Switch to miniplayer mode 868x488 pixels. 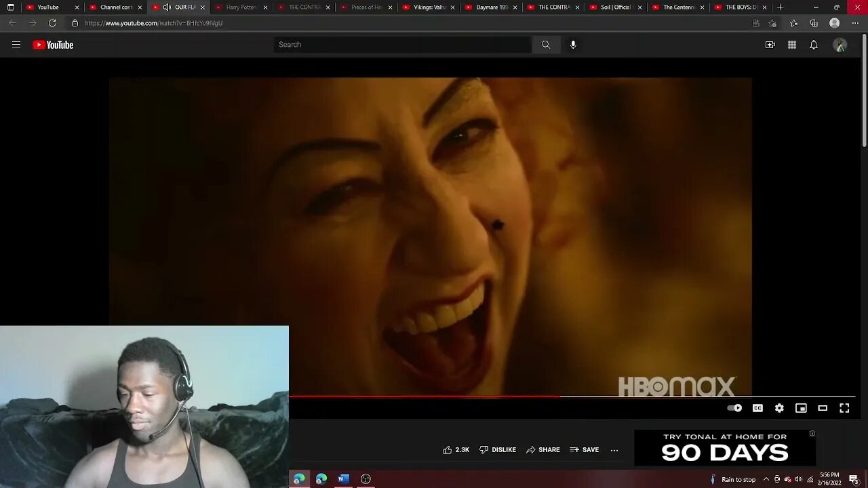[x=801, y=408]
